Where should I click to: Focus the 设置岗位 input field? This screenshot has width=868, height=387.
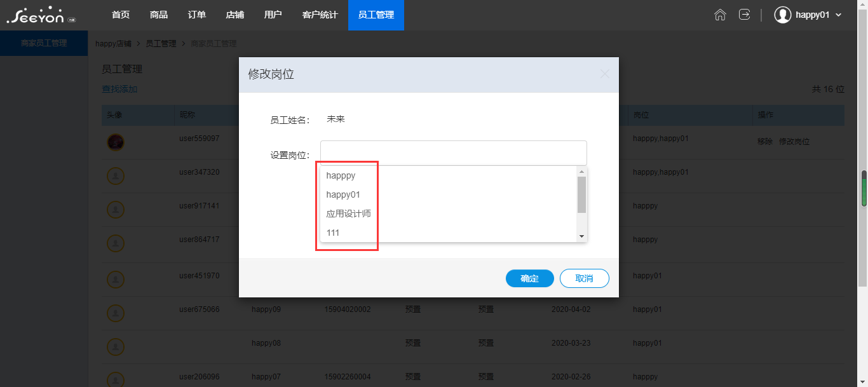(x=454, y=153)
